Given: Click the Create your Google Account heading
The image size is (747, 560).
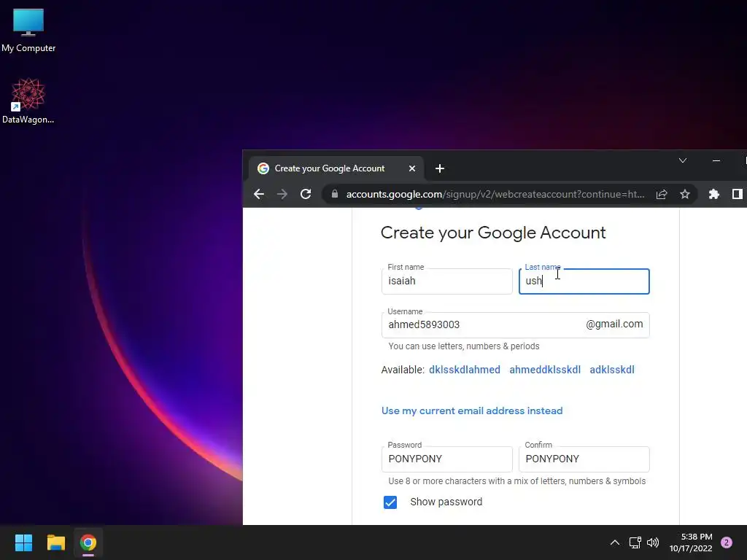Looking at the screenshot, I should pos(493,233).
